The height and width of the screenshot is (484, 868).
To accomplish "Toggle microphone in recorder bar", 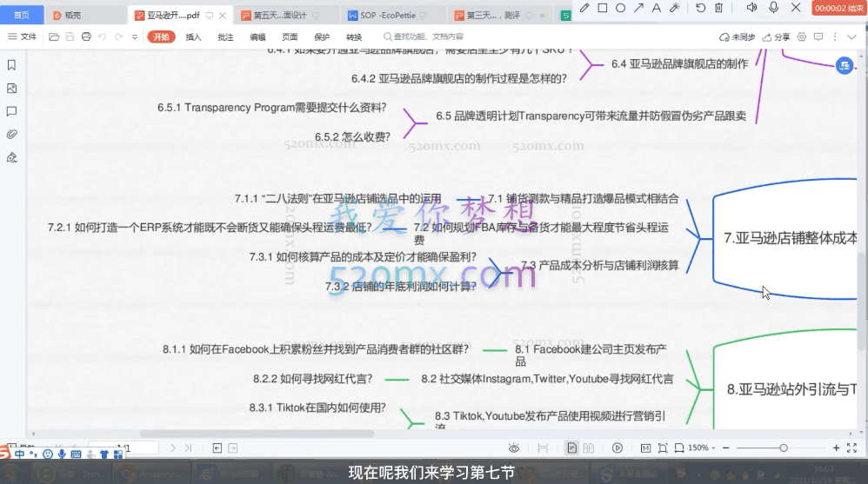I will (x=773, y=7).
